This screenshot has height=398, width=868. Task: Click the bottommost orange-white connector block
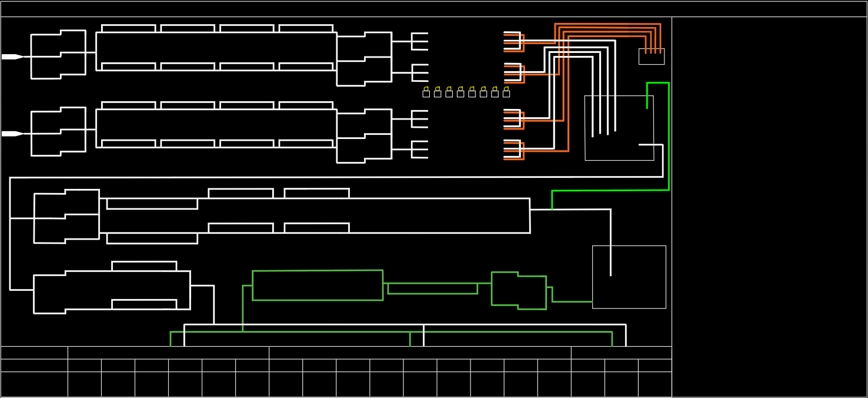pyautogui.click(x=513, y=150)
